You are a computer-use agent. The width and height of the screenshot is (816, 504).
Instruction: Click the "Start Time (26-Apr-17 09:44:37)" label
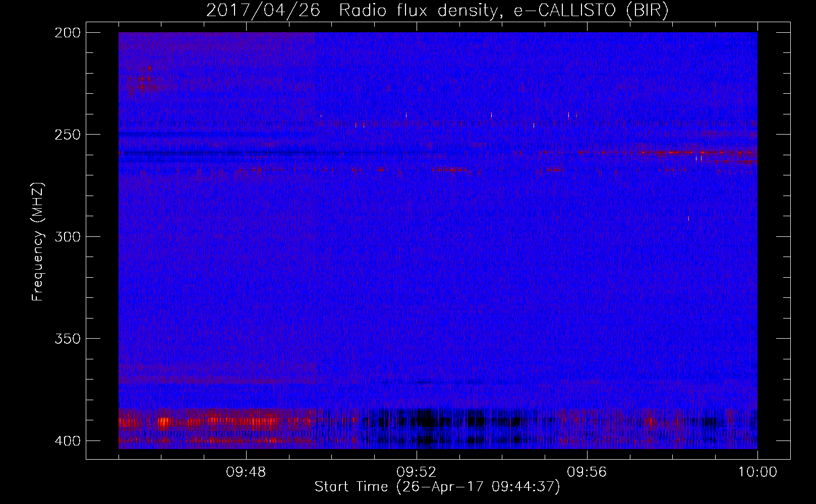437,487
